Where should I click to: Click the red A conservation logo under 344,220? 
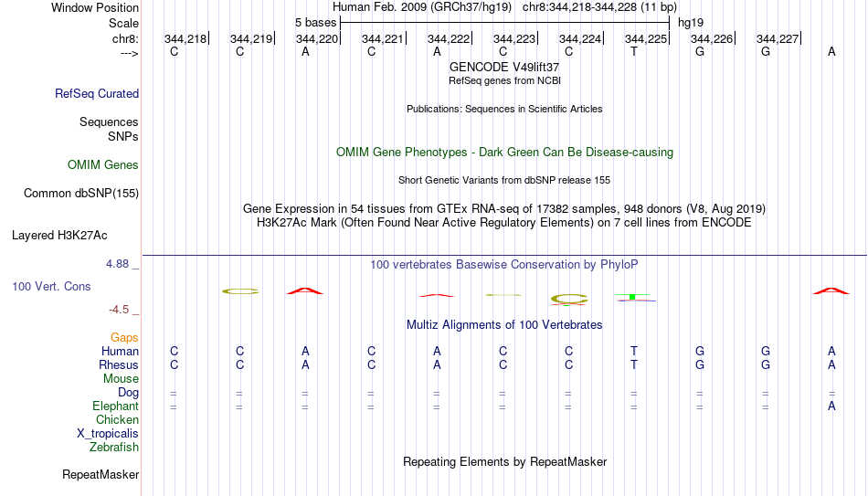coord(305,290)
